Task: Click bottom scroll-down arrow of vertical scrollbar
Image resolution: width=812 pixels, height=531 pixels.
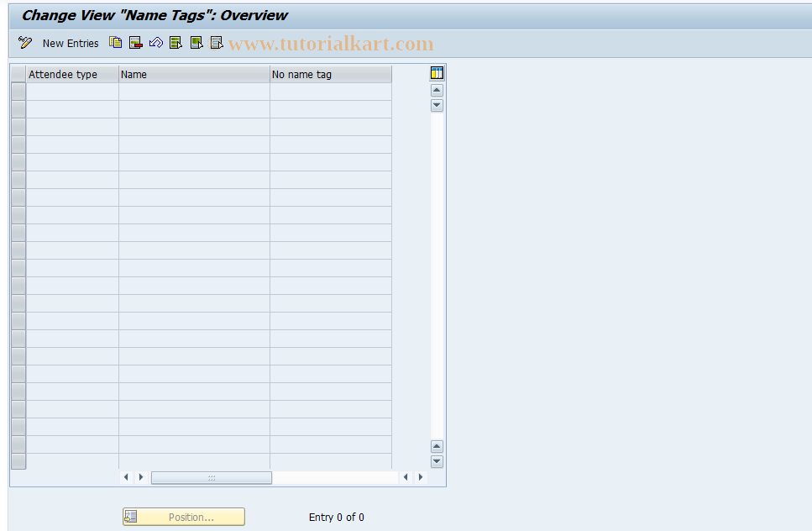Action: tap(437, 461)
